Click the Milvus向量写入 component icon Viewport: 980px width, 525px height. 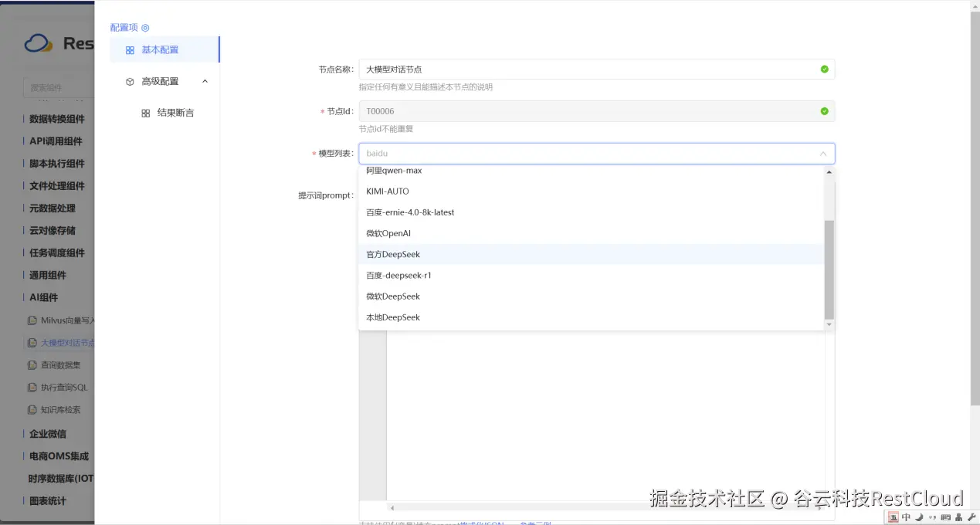pos(32,320)
